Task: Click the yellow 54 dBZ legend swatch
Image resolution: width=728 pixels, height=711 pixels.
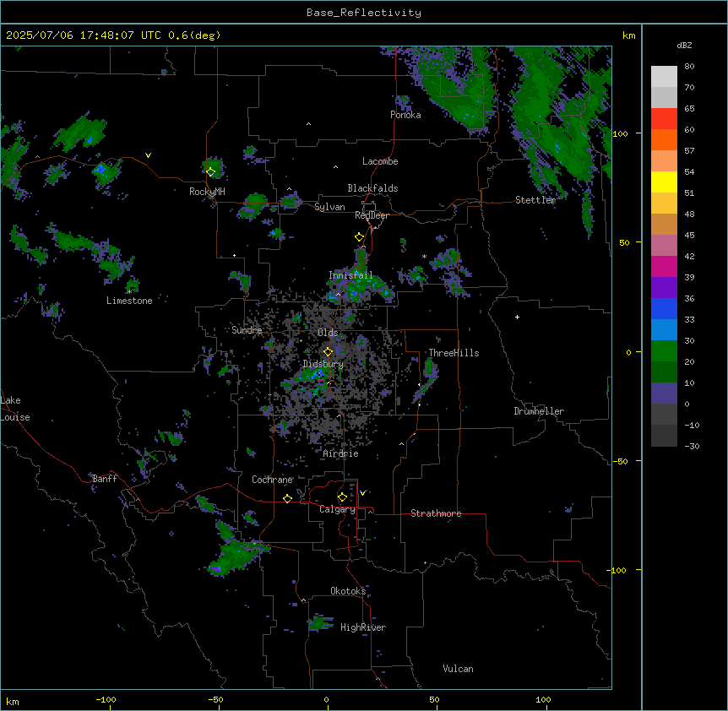Action: [664, 182]
